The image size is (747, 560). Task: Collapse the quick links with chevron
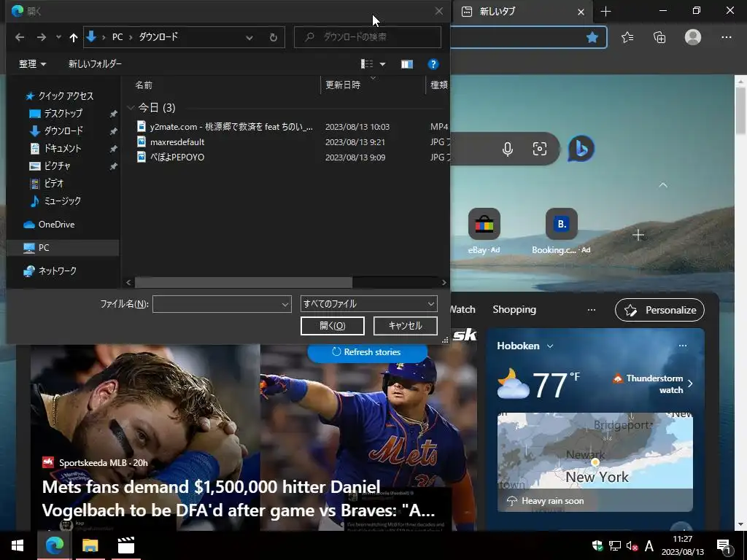click(662, 184)
